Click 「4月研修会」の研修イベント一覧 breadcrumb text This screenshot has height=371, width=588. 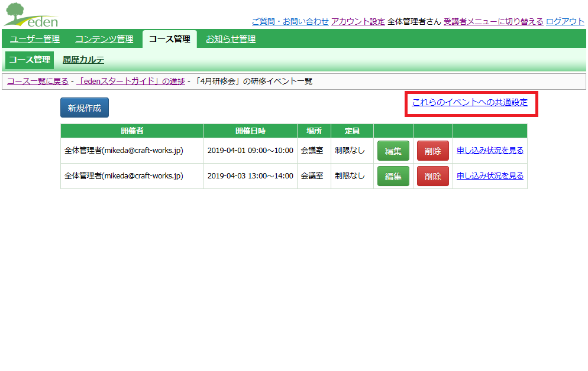tap(254, 82)
